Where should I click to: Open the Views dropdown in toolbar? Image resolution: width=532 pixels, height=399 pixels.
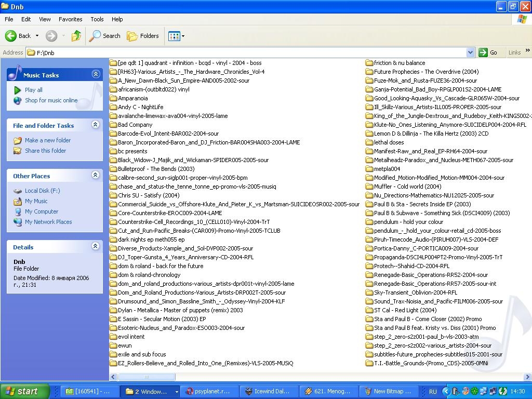pos(176,36)
